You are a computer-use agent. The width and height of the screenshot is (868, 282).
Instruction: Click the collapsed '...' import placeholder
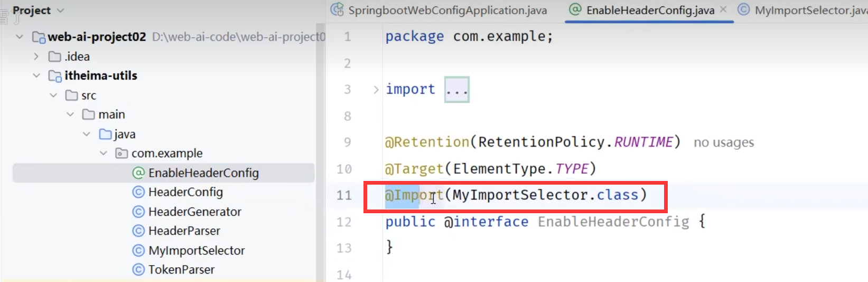point(456,89)
